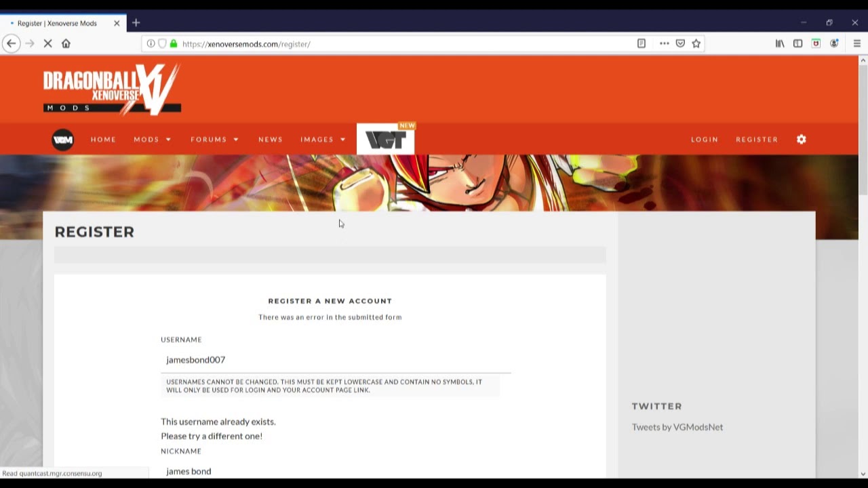Click 'There was an error in the submitted form'

(x=330, y=317)
